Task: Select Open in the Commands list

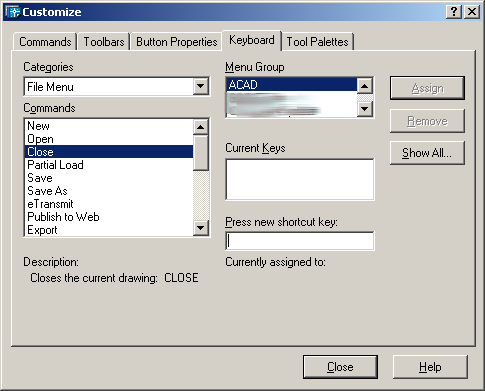Action: (x=109, y=139)
